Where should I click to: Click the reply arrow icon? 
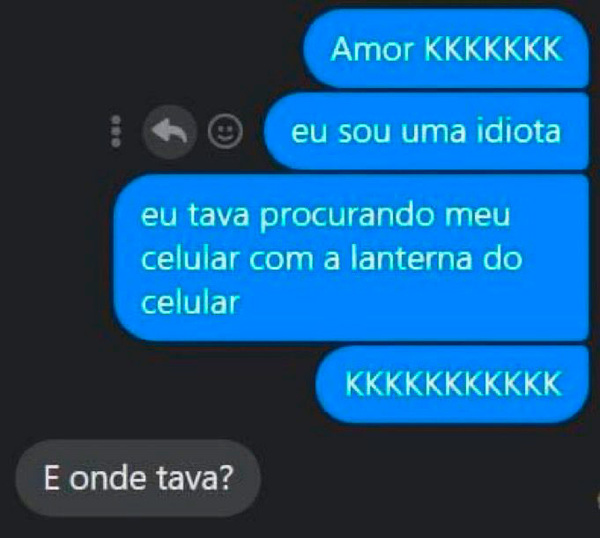pyautogui.click(x=170, y=132)
